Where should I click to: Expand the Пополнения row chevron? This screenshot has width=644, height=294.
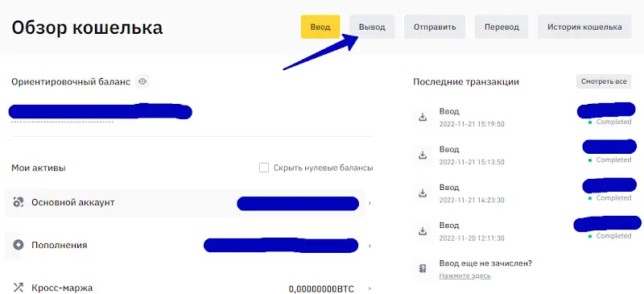pyautogui.click(x=369, y=246)
